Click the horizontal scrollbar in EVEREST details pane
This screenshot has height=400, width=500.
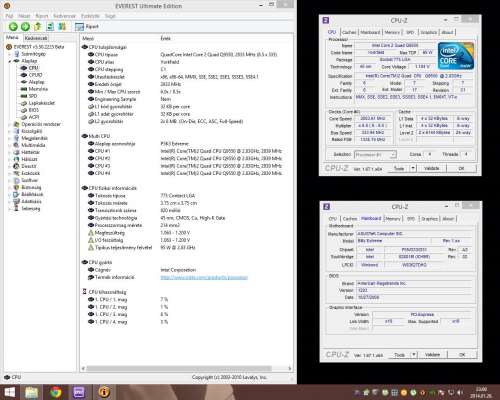click(x=179, y=368)
